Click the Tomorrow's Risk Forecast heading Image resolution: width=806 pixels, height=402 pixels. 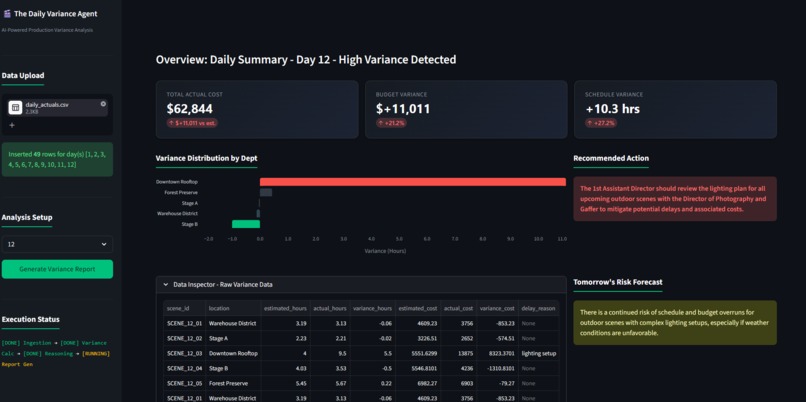(x=617, y=282)
